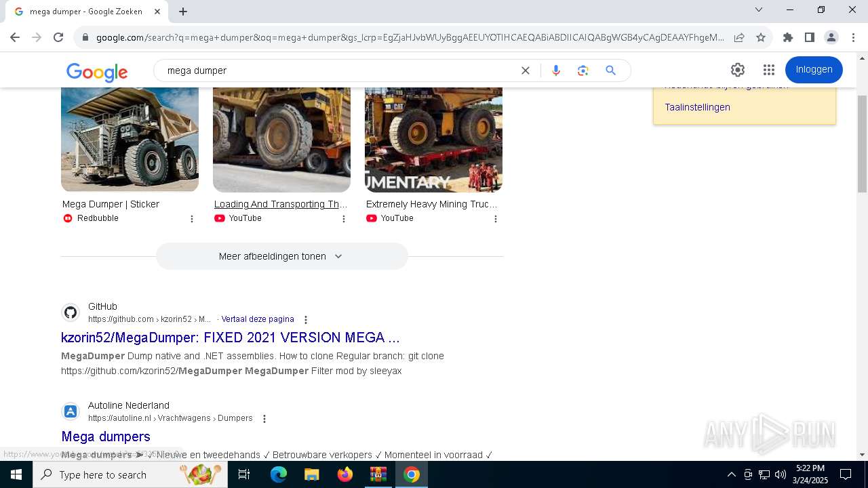Click the page vertical scrollbar

point(862,144)
